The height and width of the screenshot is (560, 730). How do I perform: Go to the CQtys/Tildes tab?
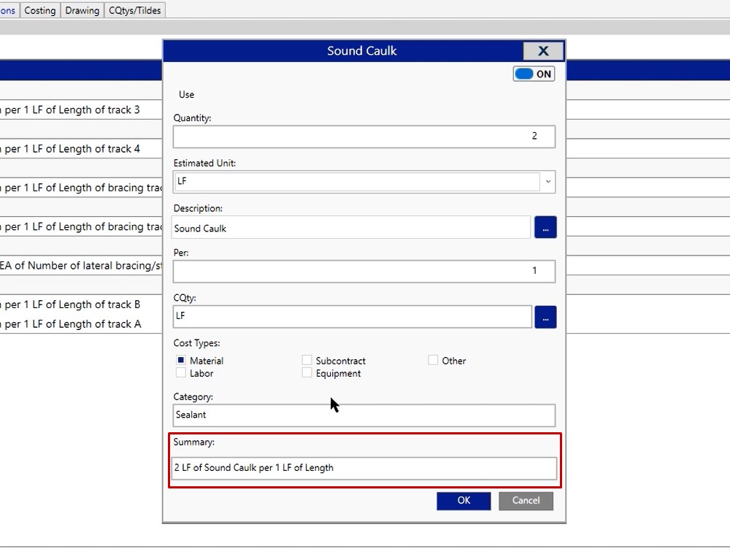134,10
